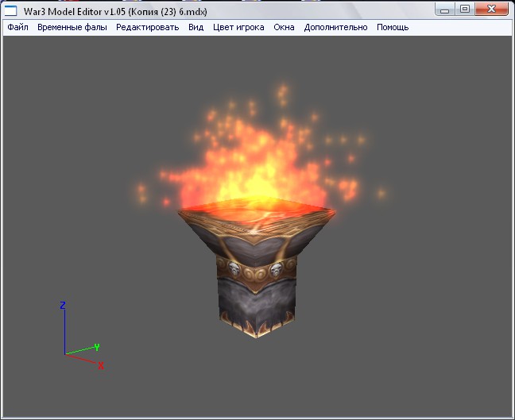Screen dimensions: 515x420
Task: Open the Дополнительно menu
Action: [335, 27]
